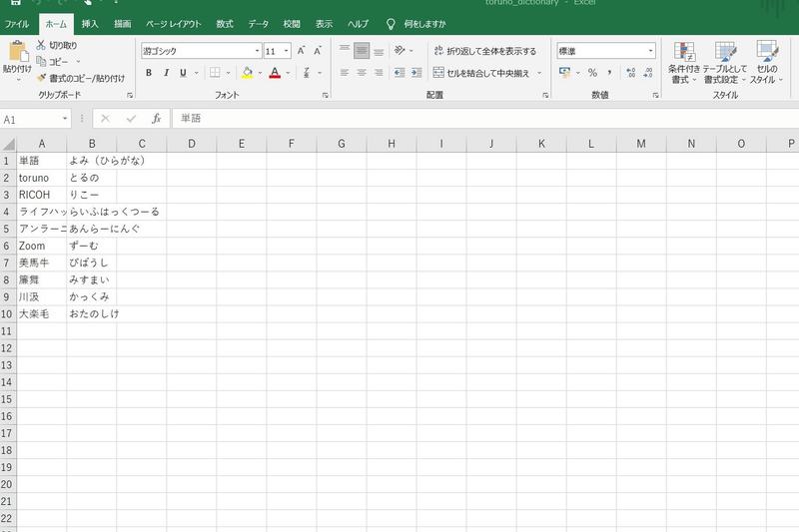Click the Cut (切り取り) scissors icon
This screenshot has width=799, height=532.
pyautogui.click(x=41, y=45)
